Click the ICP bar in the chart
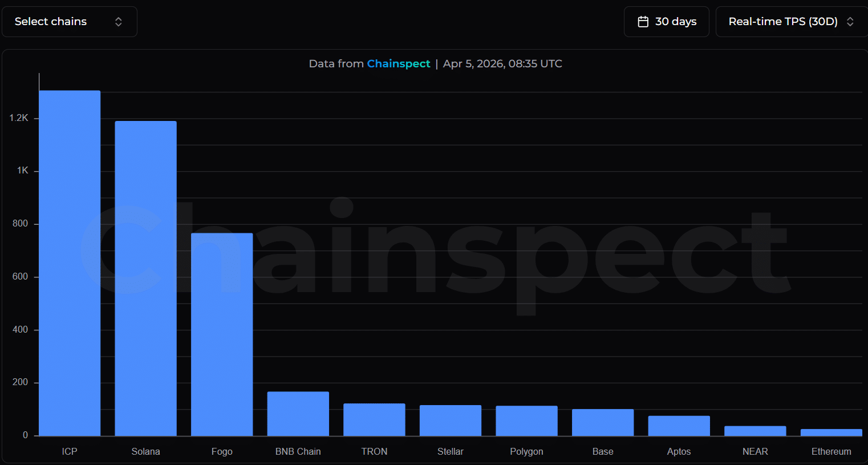This screenshot has width=868, height=465. click(x=70, y=262)
